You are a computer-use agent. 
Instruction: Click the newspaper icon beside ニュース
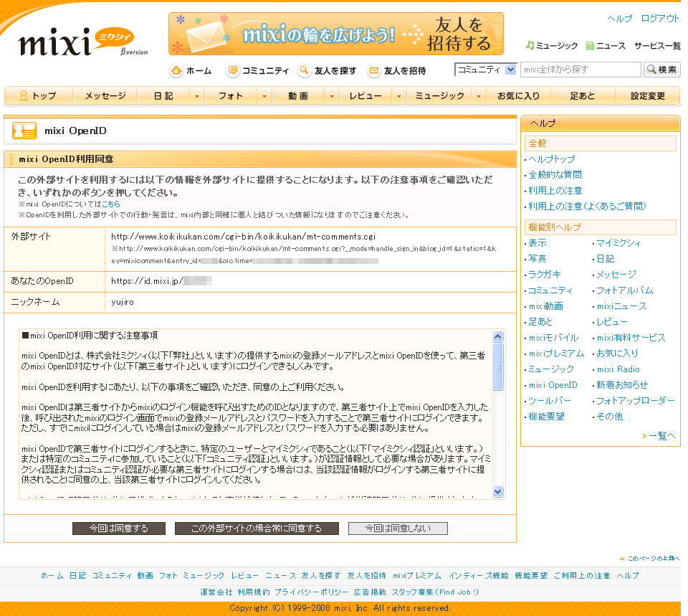[x=590, y=46]
